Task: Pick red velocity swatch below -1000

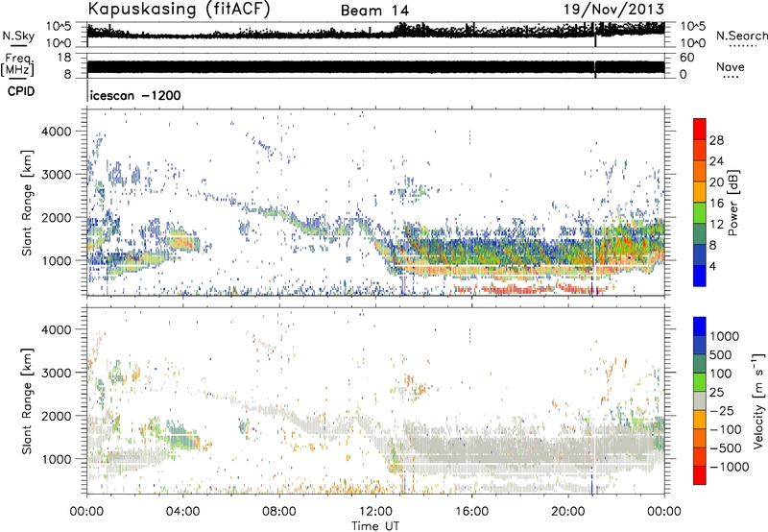Action: pos(700,475)
